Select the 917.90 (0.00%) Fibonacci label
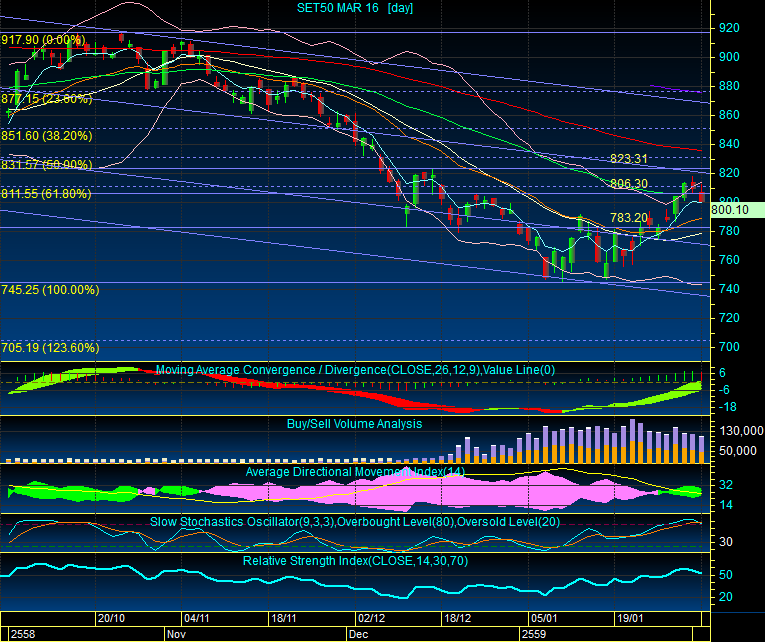The width and height of the screenshot is (765, 642). [43, 40]
